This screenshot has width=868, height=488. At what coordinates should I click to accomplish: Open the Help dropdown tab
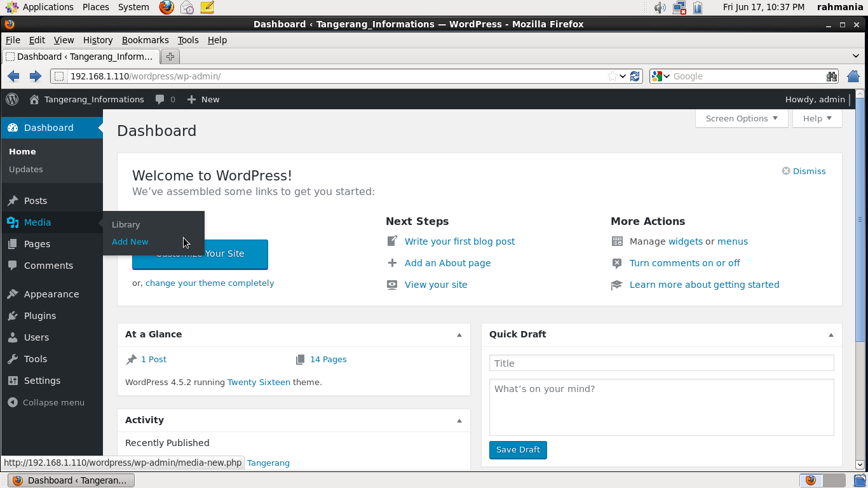coord(817,118)
